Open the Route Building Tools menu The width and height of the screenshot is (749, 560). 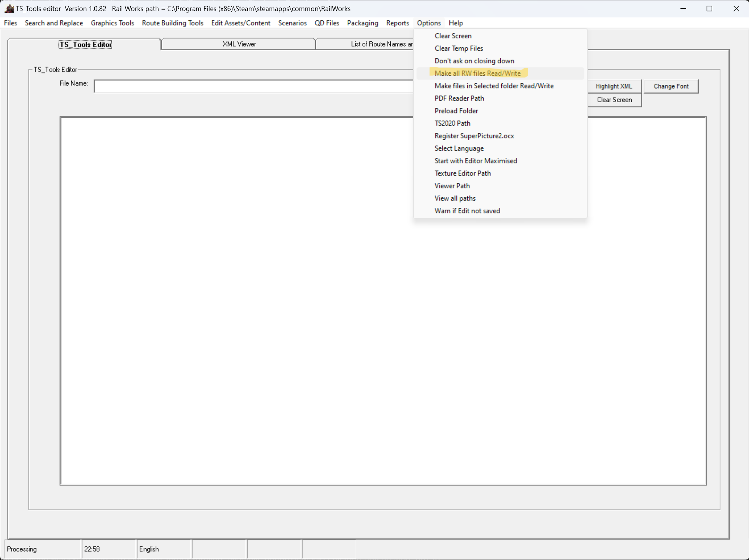pos(172,23)
